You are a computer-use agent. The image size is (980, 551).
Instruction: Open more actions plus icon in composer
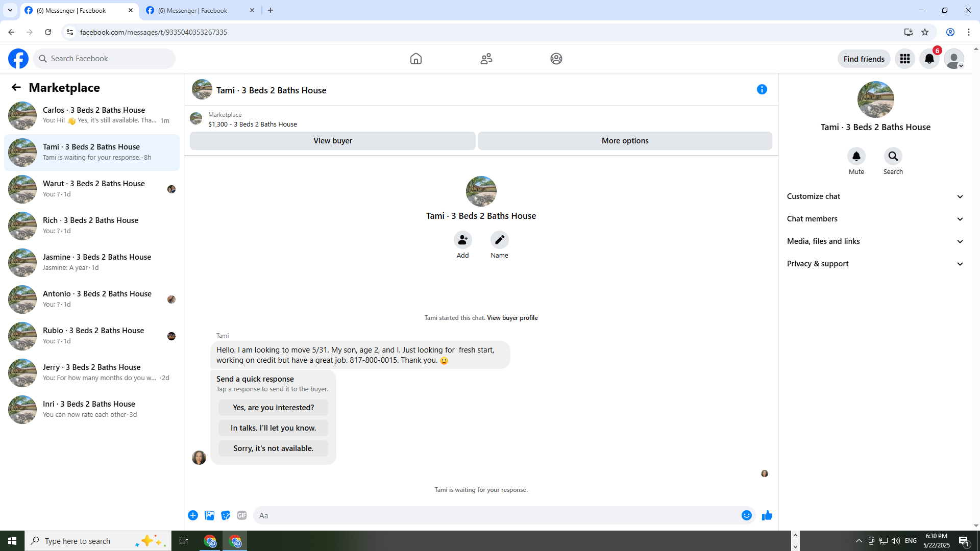(193, 515)
